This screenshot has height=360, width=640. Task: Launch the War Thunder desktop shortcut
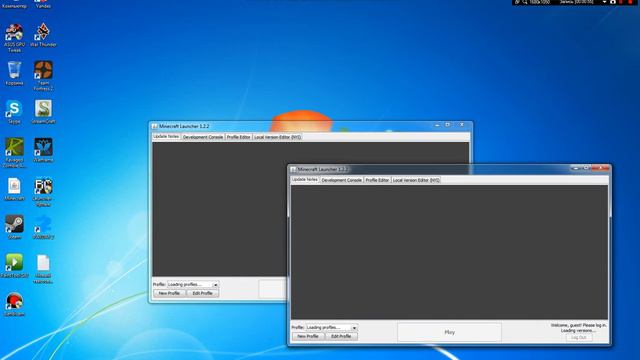tap(43, 35)
